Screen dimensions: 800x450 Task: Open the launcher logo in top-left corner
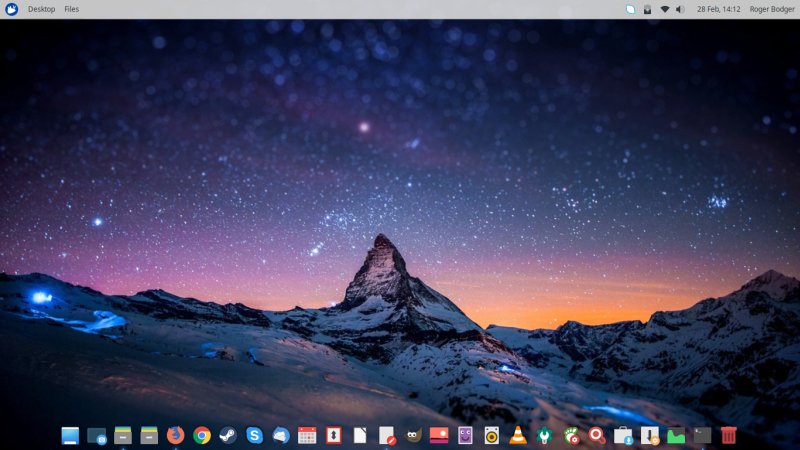[x=11, y=9]
